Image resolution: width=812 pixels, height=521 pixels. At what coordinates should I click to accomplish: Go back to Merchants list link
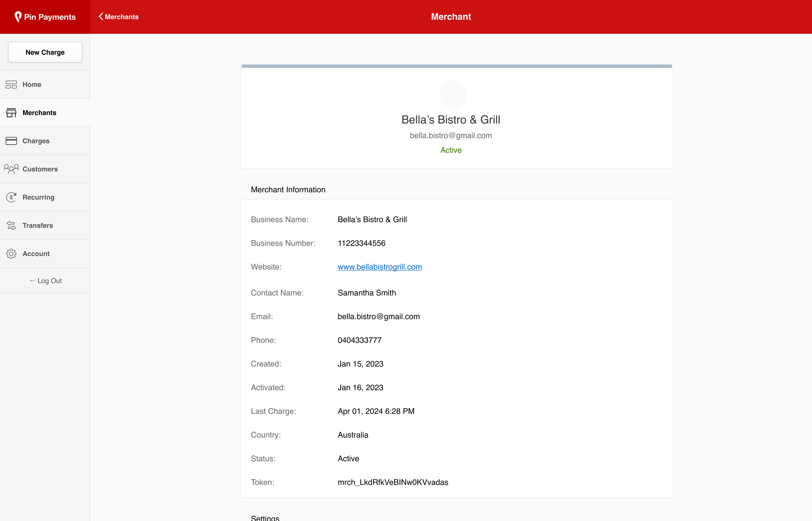point(118,17)
